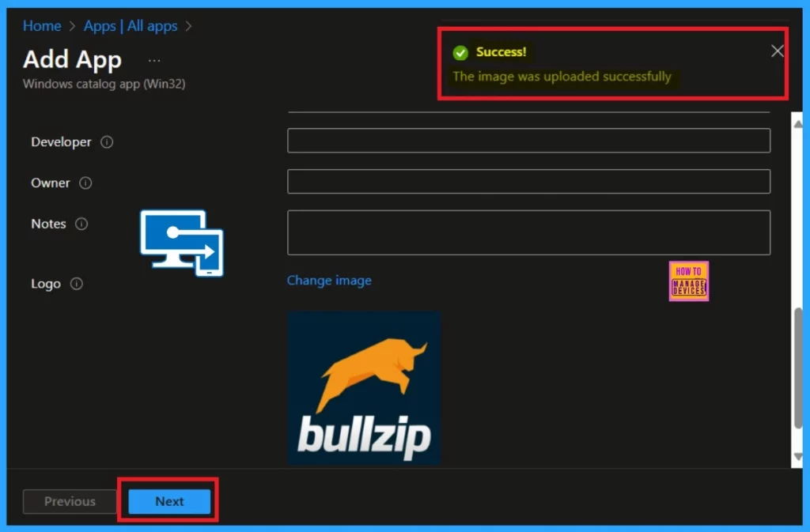Click the 'Windows catalog app (Win32)' subtitle
810x532 pixels.
104,84
